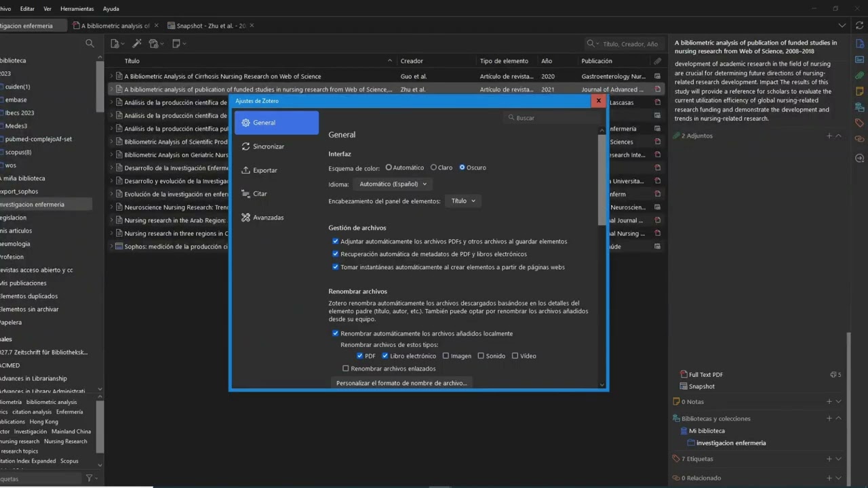This screenshot has width=868, height=488.
Task: Click the Buscar field in settings dialog
Action: coord(551,118)
